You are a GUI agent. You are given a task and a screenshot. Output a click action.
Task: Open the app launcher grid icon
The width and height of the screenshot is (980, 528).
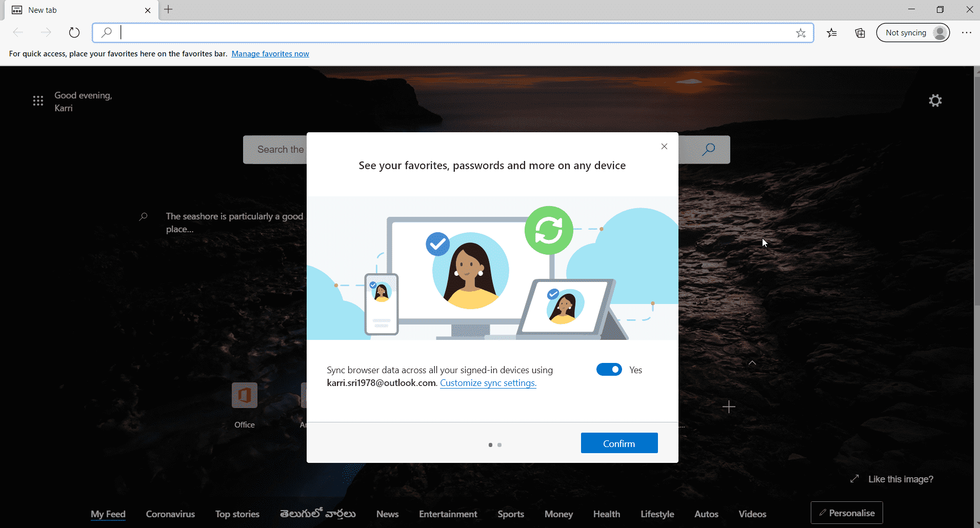point(38,100)
